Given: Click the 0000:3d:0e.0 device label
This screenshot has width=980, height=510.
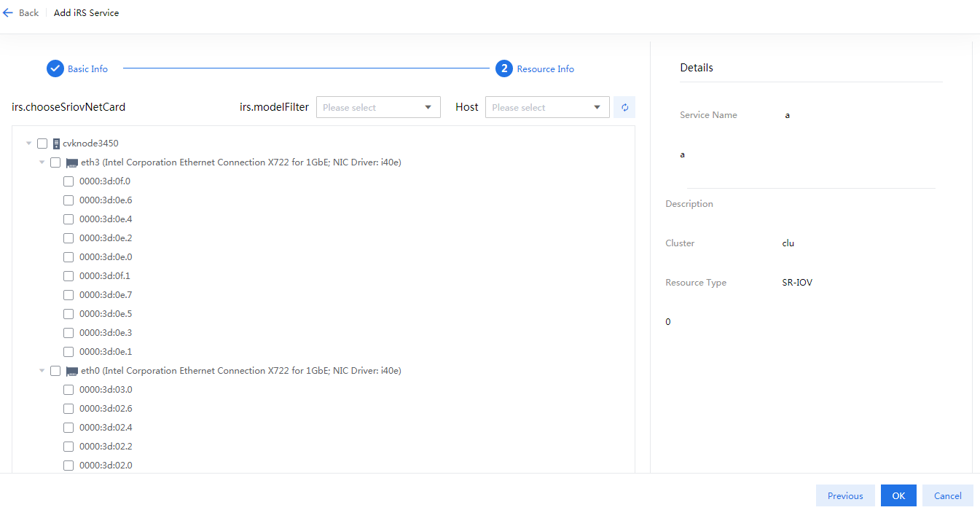Looking at the screenshot, I should (106, 257).
